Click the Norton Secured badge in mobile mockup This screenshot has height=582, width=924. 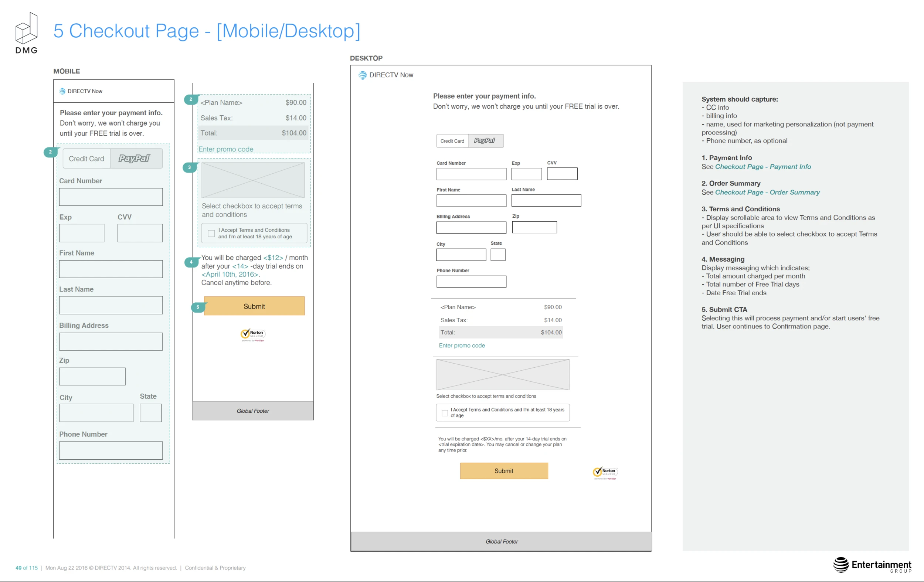253,335
